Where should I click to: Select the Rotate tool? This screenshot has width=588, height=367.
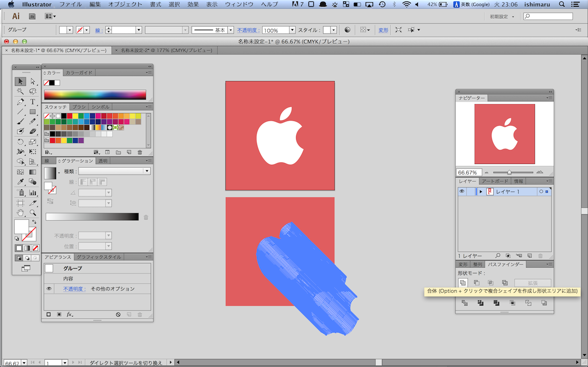(x=21, y=142)
